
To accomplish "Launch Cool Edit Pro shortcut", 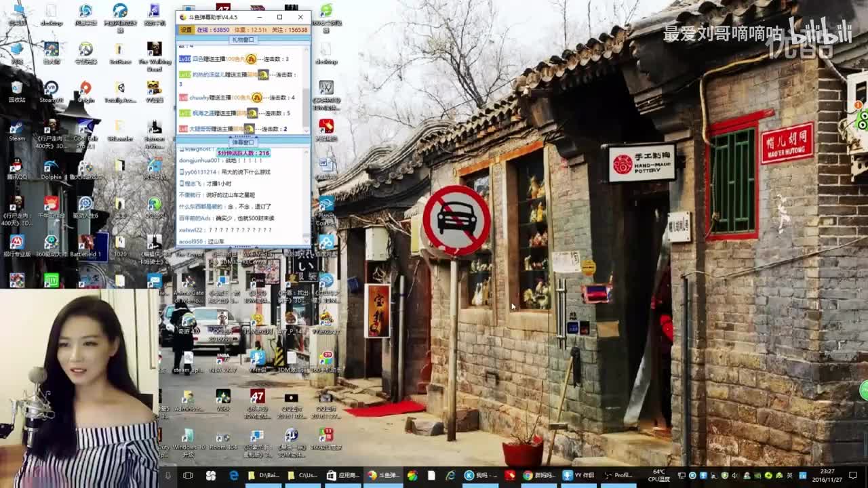I will coord(85,134).
